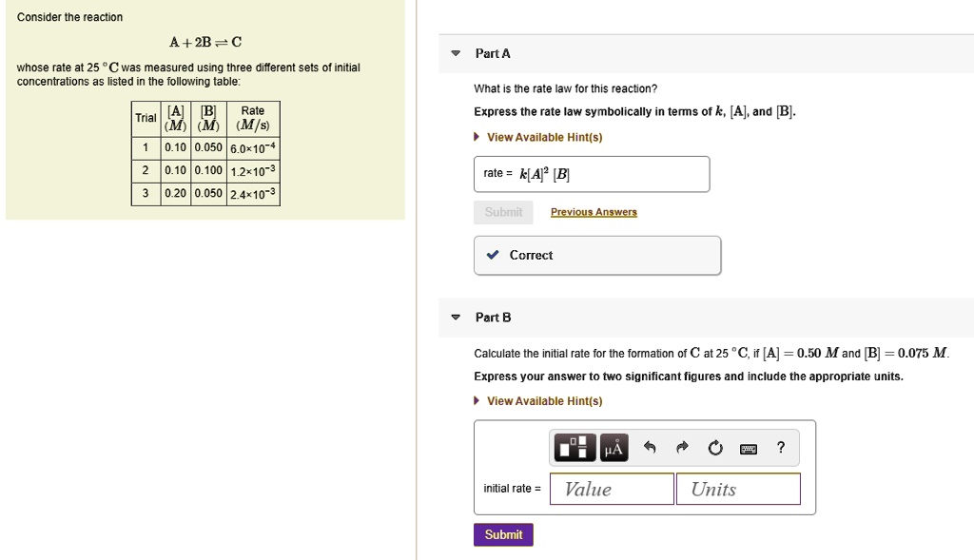Select the rate law answer box in Part A

tap(592, 174)
